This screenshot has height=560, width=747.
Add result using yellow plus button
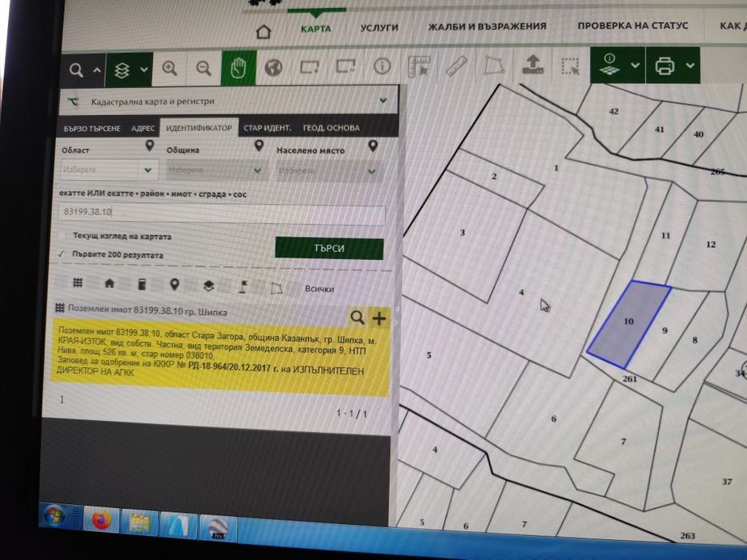coord(380,318)
